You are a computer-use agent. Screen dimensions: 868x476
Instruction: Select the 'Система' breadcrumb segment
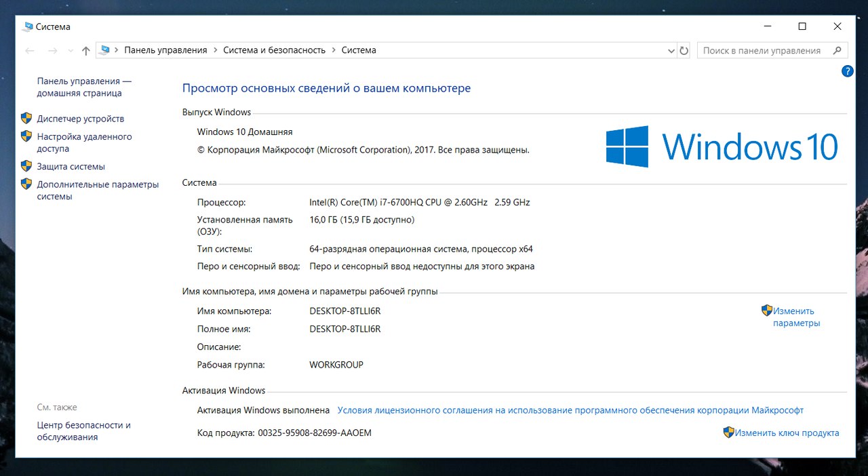pyautogui.click(x=359, y=50)
